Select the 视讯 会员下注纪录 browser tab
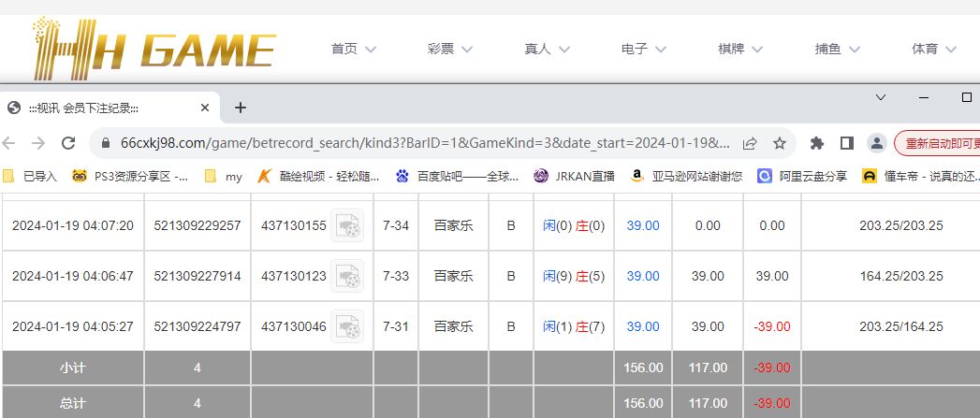The image size is (980, 418). tap(110, 108)
